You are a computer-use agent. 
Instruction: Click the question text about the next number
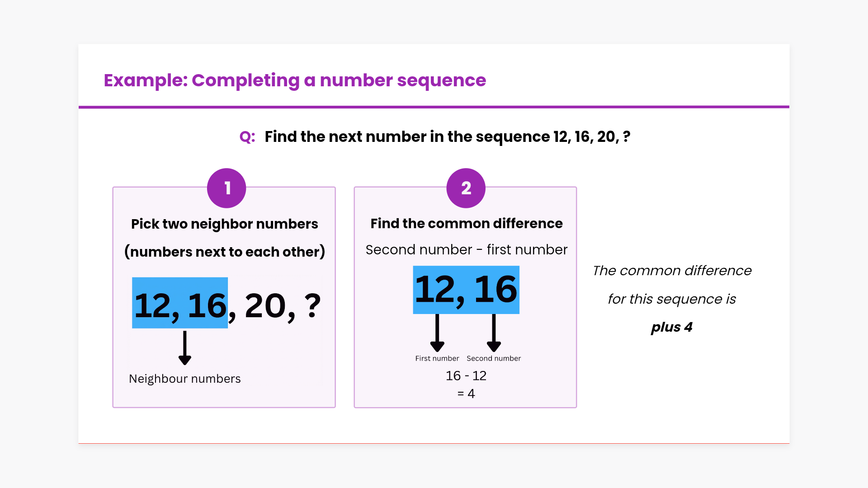[x=447, y=137]
